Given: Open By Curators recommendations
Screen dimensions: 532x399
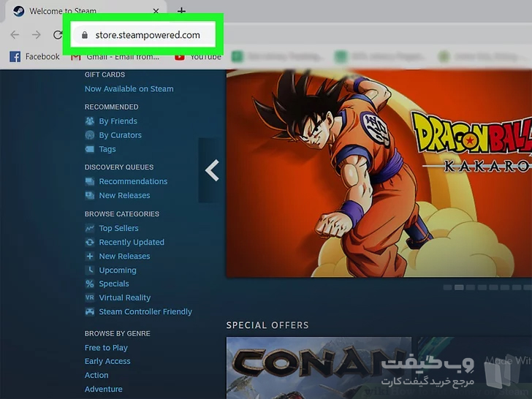Looking at the screenshot, I should coord(120,135).
